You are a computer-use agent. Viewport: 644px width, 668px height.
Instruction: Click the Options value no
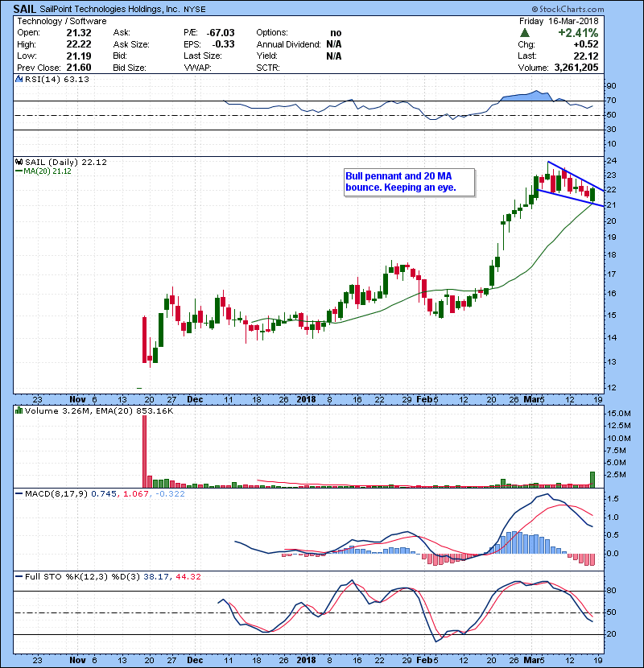(336, 33)
